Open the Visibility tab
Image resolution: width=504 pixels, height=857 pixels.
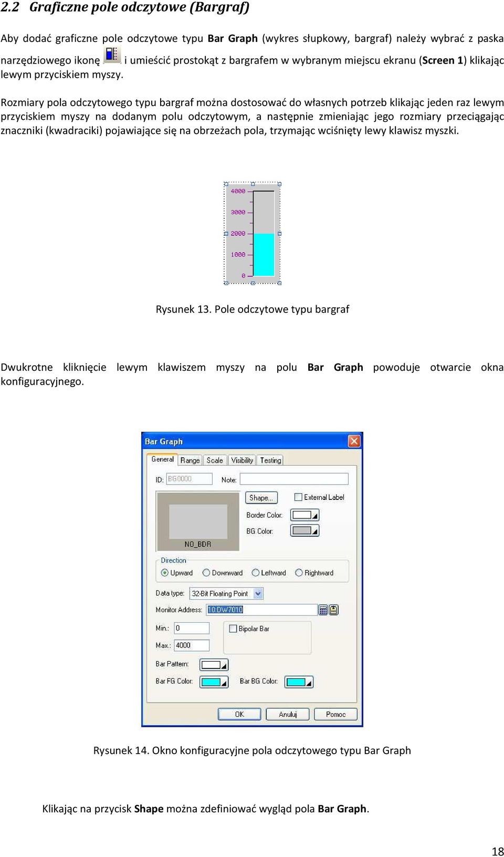point(242,461)
